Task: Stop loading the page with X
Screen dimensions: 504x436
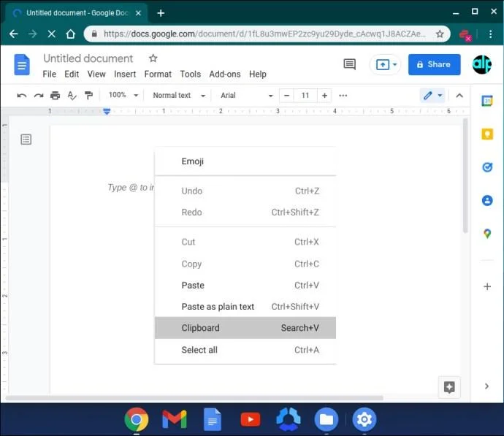Action: pyautogui.click(x=51, y=34)
